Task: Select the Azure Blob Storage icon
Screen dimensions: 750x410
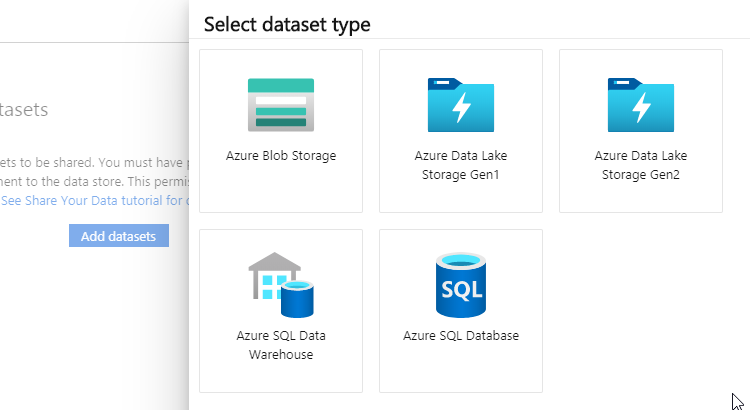Action: tap(281, 105)
